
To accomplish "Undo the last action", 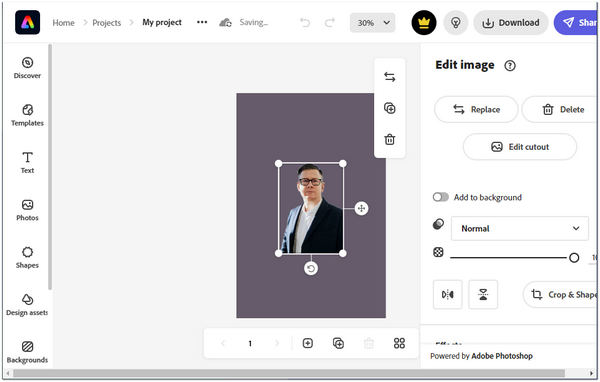I will coord(305,23).
